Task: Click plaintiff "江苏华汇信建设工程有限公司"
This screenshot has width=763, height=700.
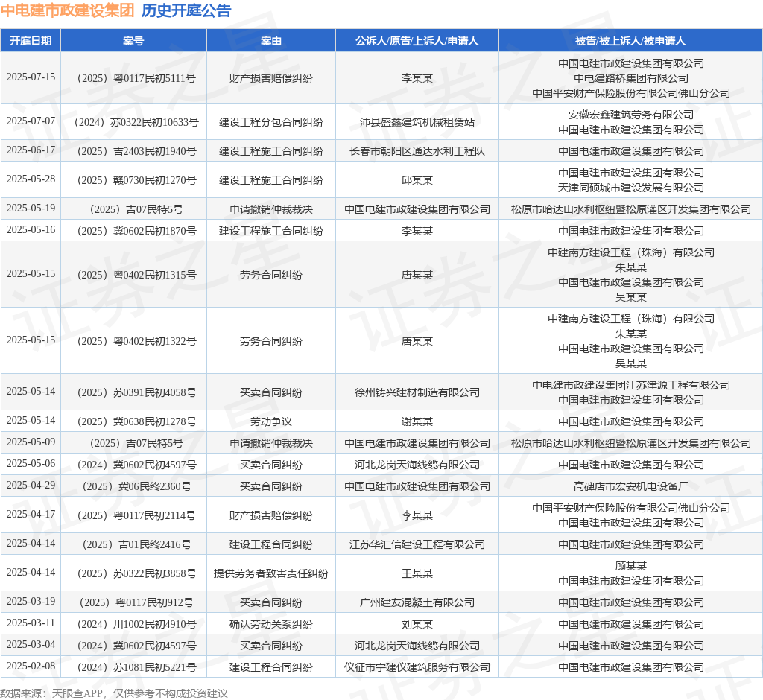Action: [417, 545]
